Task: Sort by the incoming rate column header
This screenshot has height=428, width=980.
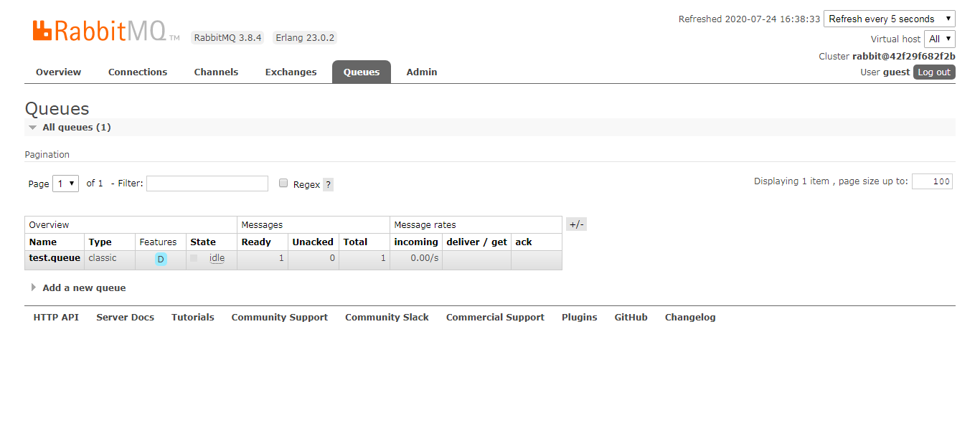Action: pos(416,242)
